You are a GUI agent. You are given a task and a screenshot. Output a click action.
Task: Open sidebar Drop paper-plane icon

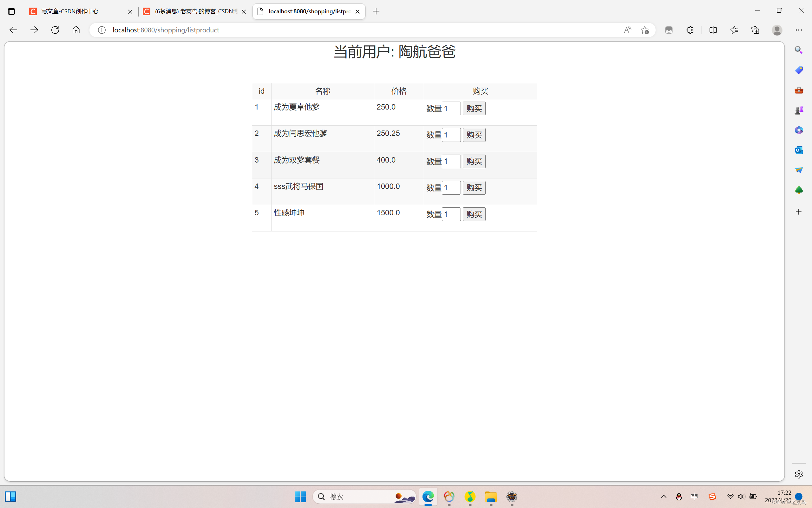[799, 170]
